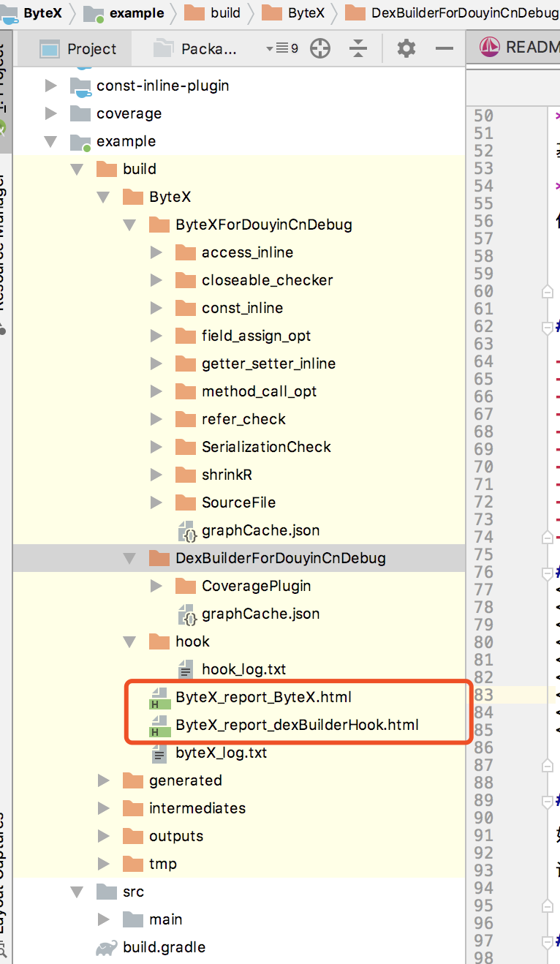Screen dimensions: 560x964
Task: Click the locate/scroll-from-source target icon
Action: (x=320, y=49)
